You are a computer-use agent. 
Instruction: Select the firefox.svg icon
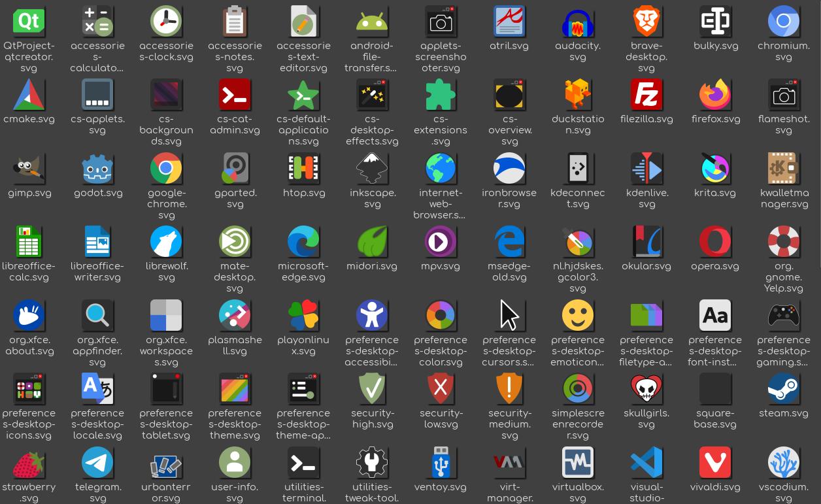pyautogui.click(x=715, y=95)
